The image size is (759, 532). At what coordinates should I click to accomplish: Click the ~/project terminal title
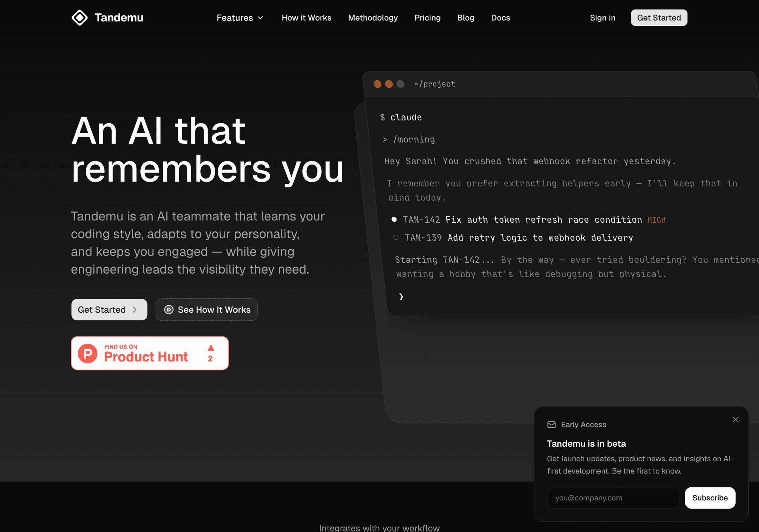coord(434,84)
